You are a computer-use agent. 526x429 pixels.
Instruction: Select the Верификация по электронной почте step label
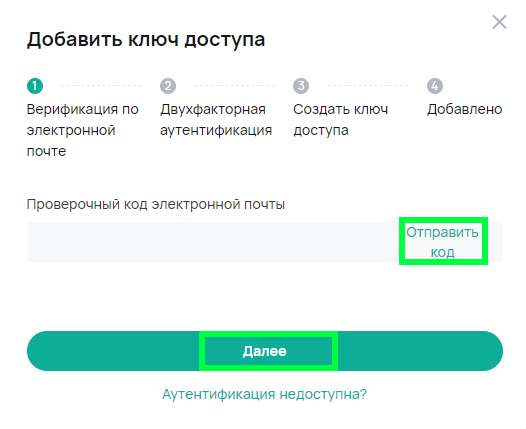[83, 130]
